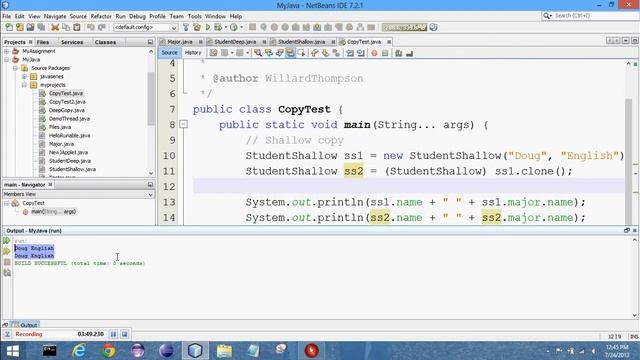Click the Clean and Build icon
The image size is (640, 360).
197,27
